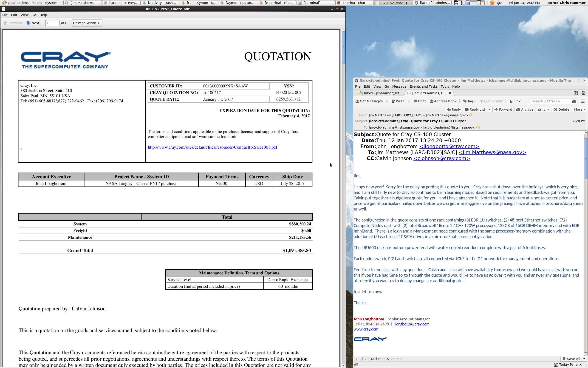
Task: Open the Fit Page Width zoom dropdown
Action: pos(87,23)
